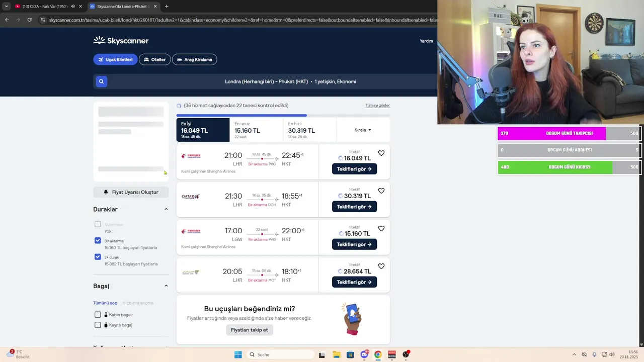Collapse the Bagaj filter section
Viewport: 644px width, 362px height.
(166, 286)
